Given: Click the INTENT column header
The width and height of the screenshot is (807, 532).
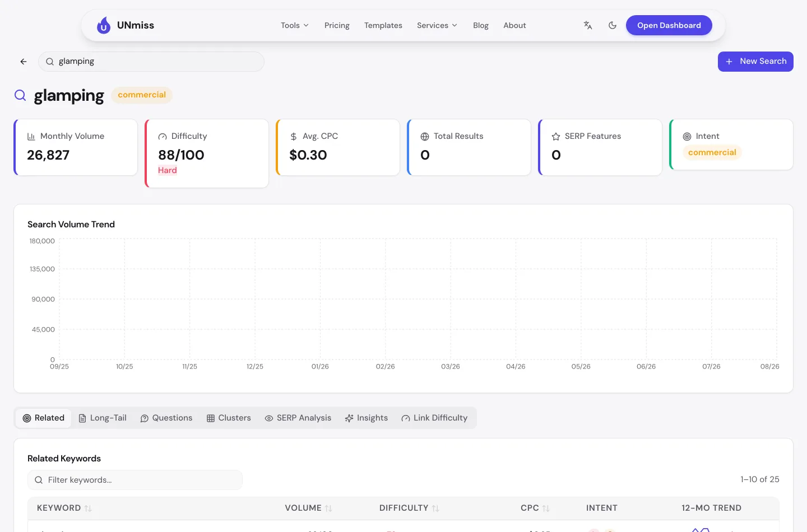Looking at the screenshot, I should click(x=602, y=508).
